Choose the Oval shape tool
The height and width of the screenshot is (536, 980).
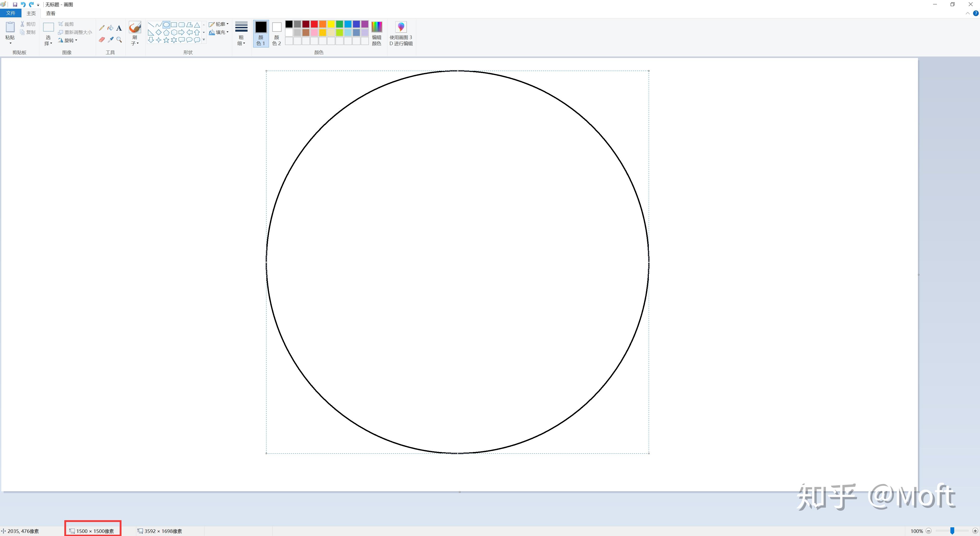point(166,25)
